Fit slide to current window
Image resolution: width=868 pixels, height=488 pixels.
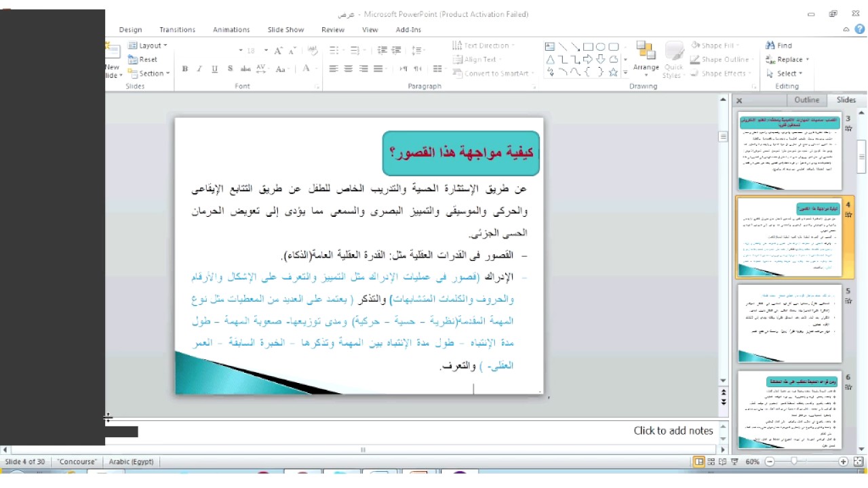tap(858, 462)
